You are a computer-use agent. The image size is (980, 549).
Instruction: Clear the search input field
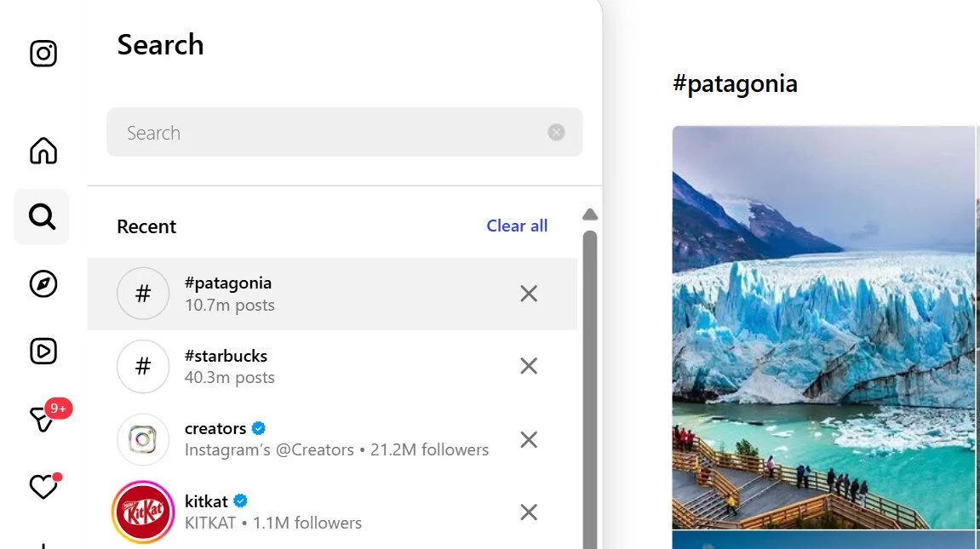pos(556,132)
